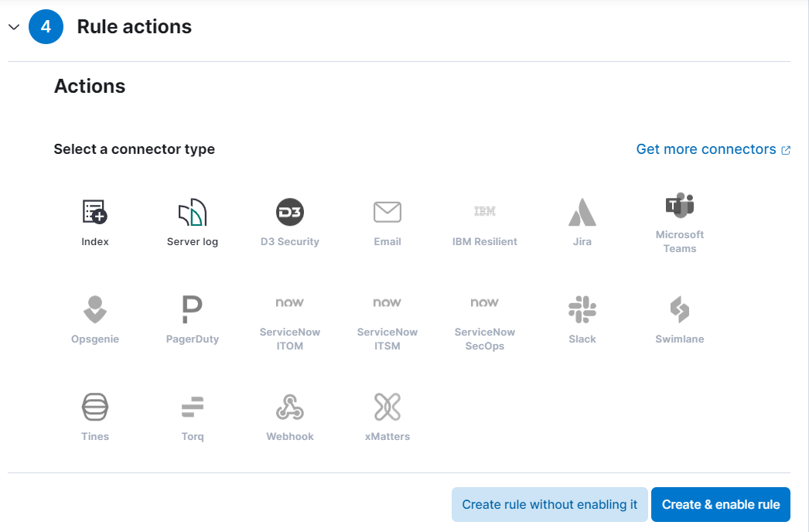The image size is (809, 532).
Task: Choose the Swimlane connector
Action: point(680,319)
